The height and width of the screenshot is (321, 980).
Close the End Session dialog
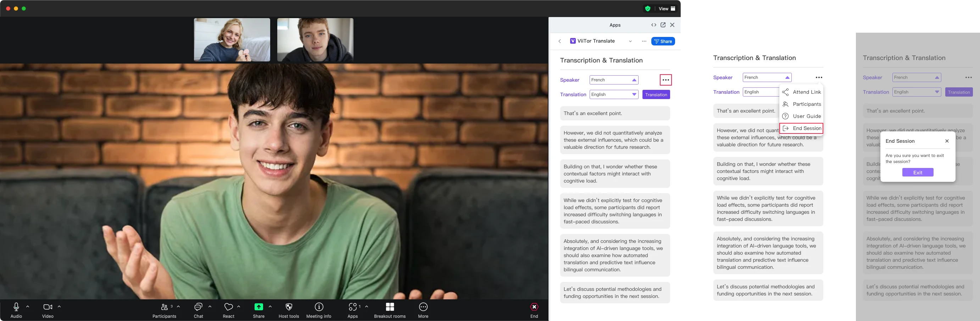point(947,141)
